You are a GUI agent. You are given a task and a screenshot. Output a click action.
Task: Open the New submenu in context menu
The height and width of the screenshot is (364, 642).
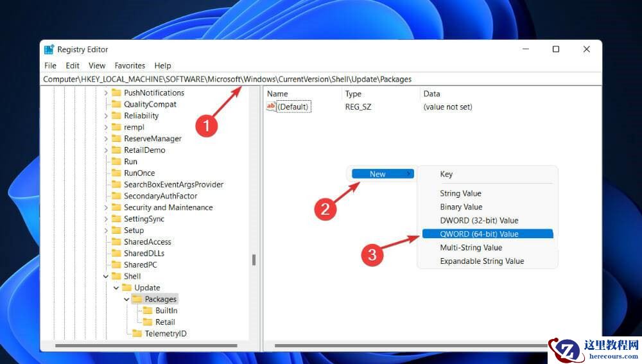pos(383,174)
